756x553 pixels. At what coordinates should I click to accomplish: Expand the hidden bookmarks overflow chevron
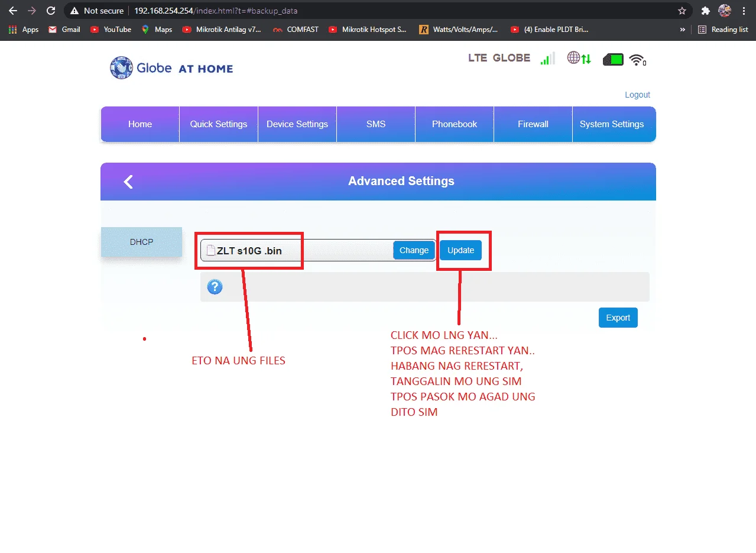(683, 29)
